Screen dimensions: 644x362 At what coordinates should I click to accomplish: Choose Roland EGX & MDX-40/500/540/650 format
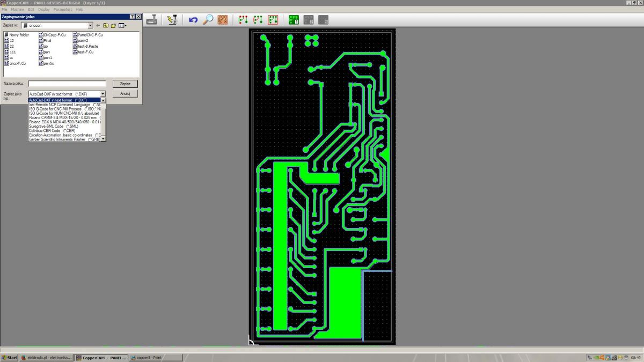(64, 122)
